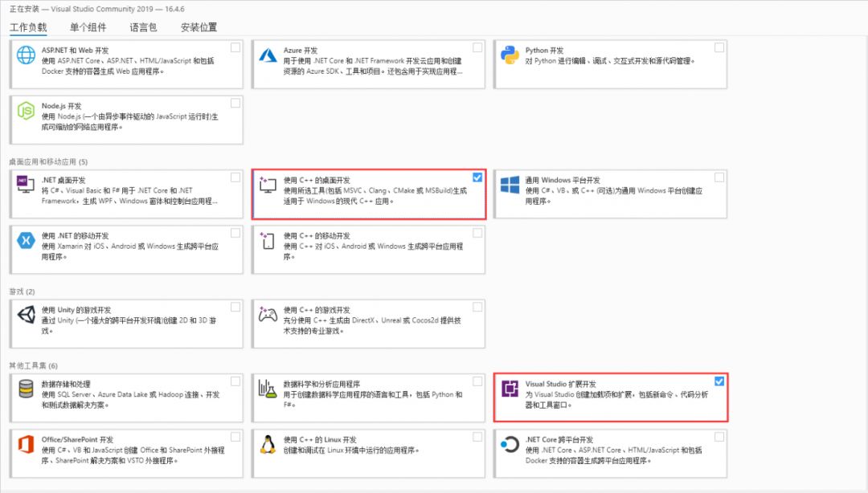This screenshot has height=493, width=868.
Task: Click the '使用 C++ 的桌面开发' title text
Action: tap(317, 180)
